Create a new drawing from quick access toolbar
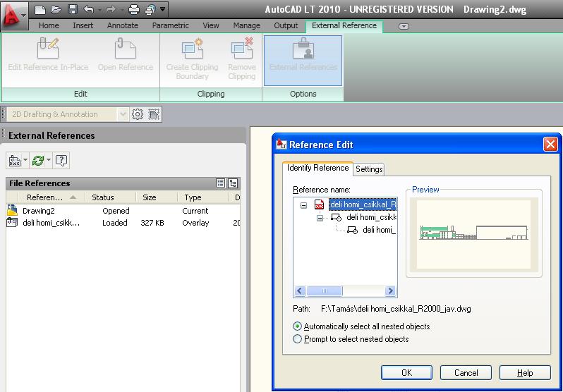563x392 pixels. coord(40,9)
